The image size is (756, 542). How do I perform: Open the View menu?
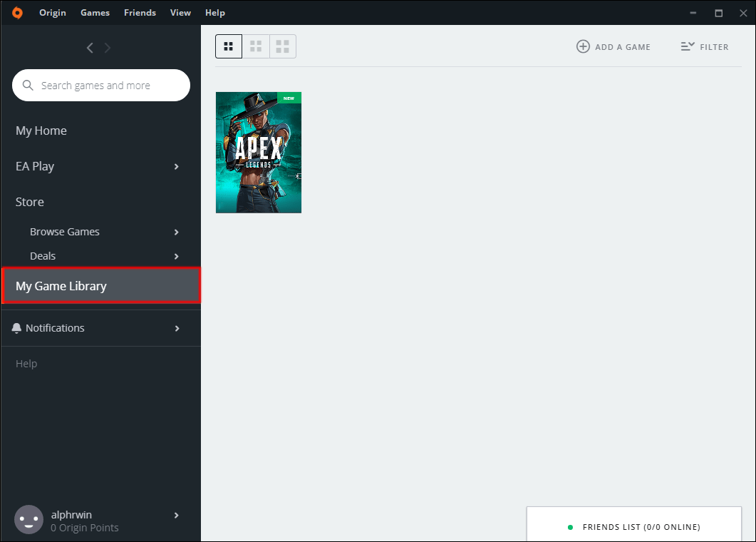[180, 12]
